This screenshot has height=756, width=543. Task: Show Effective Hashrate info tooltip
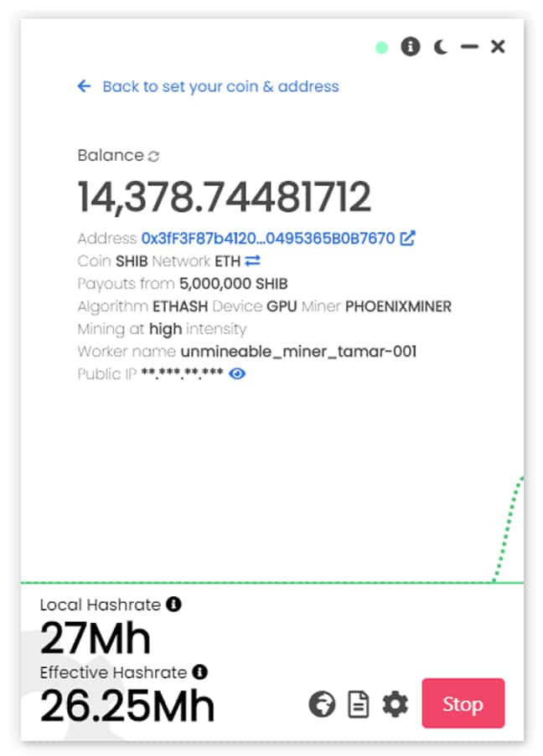point(199,671)
